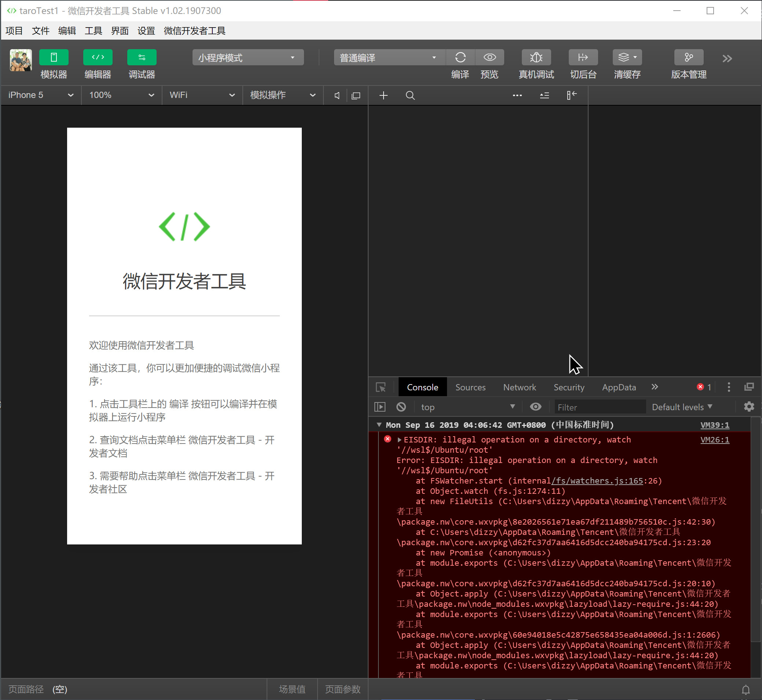Switch to the Sources tab
Viewport: 762px width, 700px height.
[x=470, y=387]
